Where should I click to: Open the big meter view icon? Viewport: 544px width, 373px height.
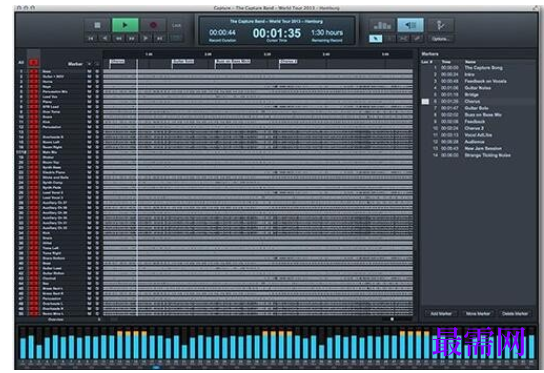pos(382,25)
